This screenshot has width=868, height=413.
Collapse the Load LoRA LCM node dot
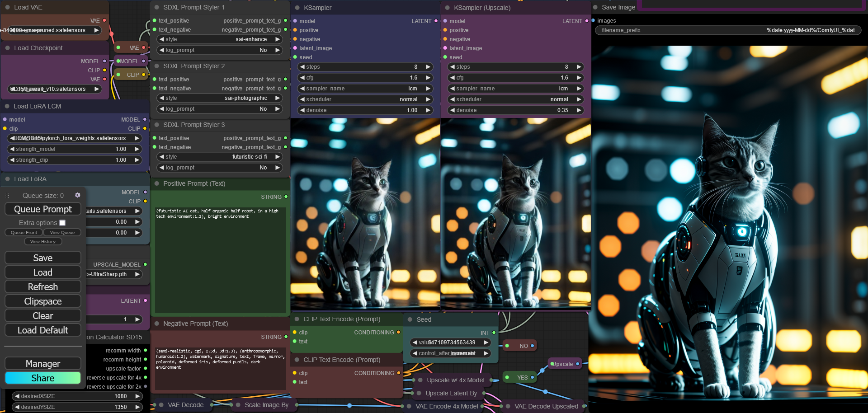pyautogui.click(x=7, y=106)
